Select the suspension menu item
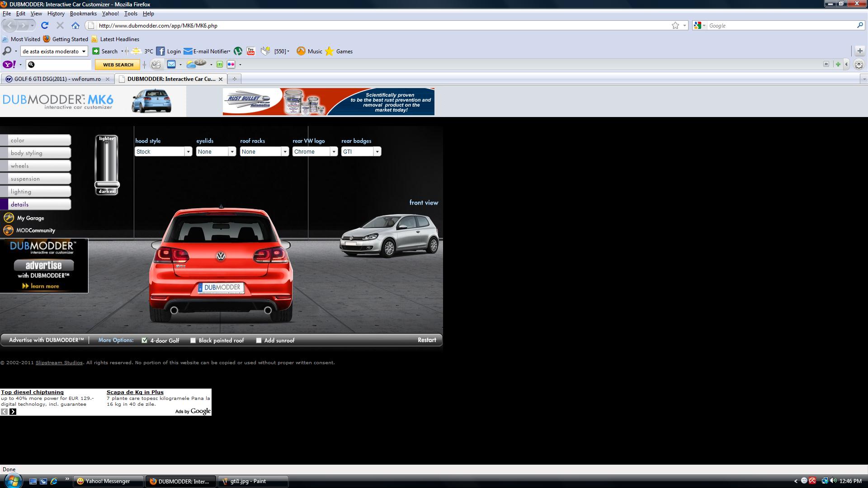This screenshot has height=488, width=868. click(x=36, y=179)
